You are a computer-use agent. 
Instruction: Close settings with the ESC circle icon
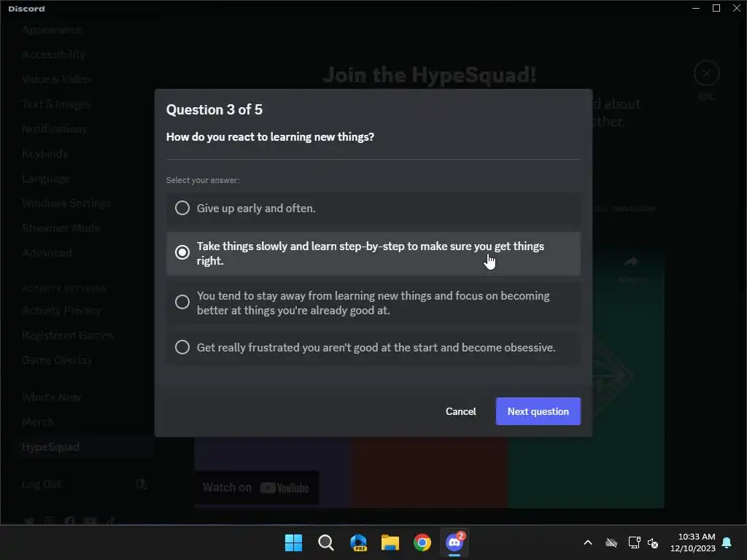click(x=706, y=74)
